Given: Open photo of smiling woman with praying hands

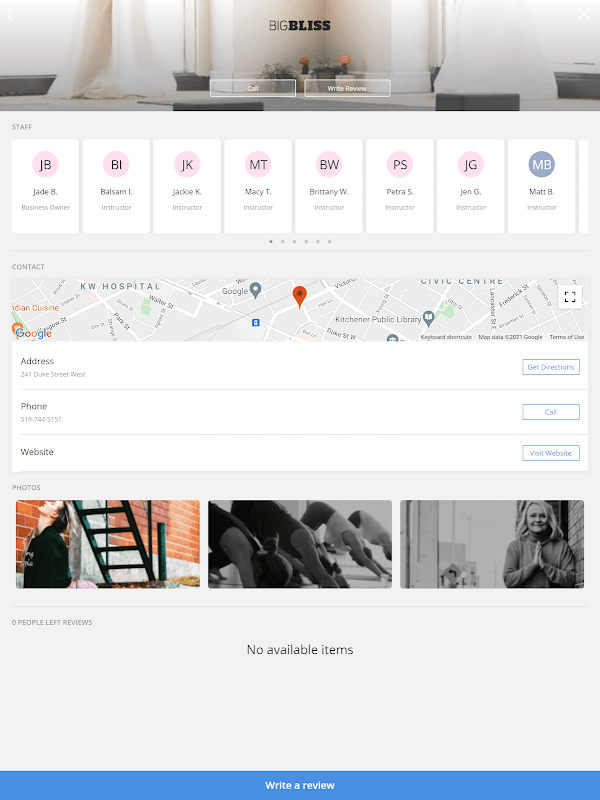Looking at the screenshot, I should (x=492, y=544).
